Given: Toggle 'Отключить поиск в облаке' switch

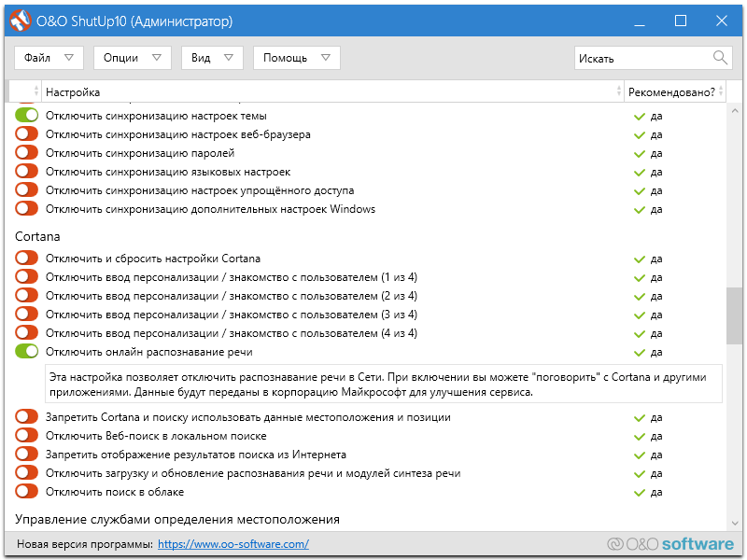Looking at the screenshot, I should pos(27,492).
